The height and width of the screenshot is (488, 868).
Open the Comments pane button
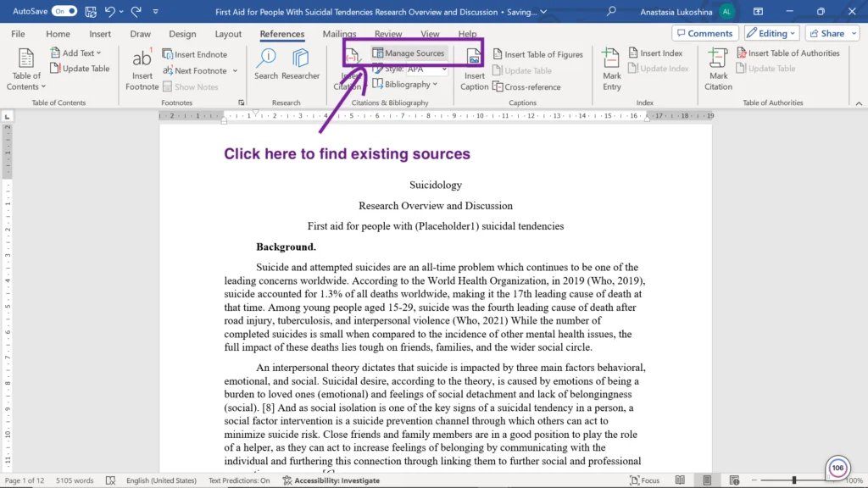coord(704,33)
